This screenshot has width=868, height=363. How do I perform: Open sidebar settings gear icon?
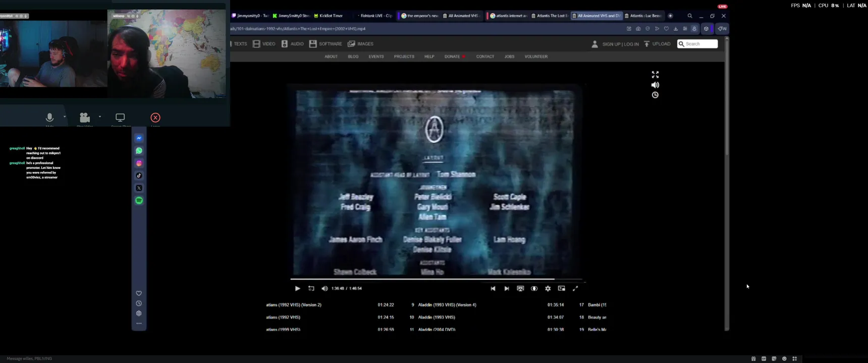point(139,313)
